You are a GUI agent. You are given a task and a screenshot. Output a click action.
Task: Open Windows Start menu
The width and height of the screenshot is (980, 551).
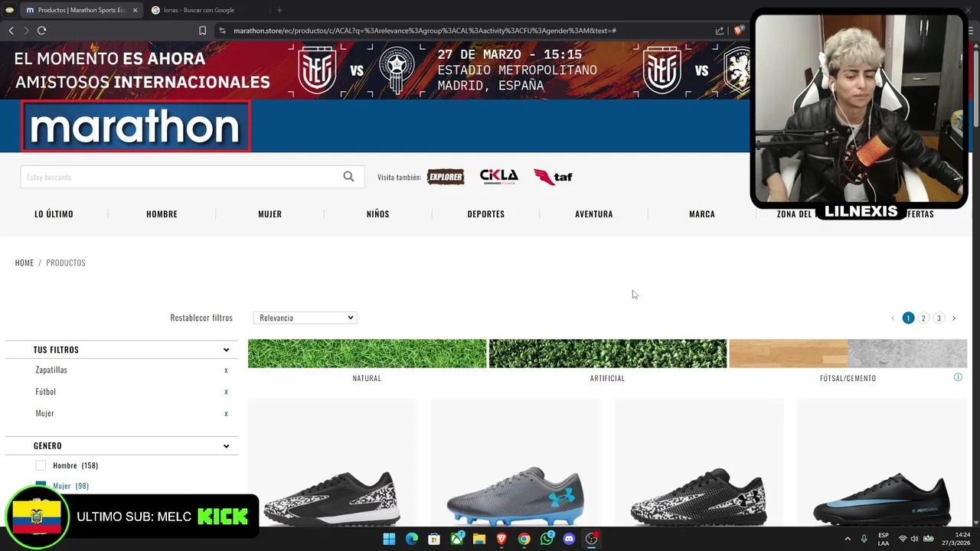coord(389,539)
